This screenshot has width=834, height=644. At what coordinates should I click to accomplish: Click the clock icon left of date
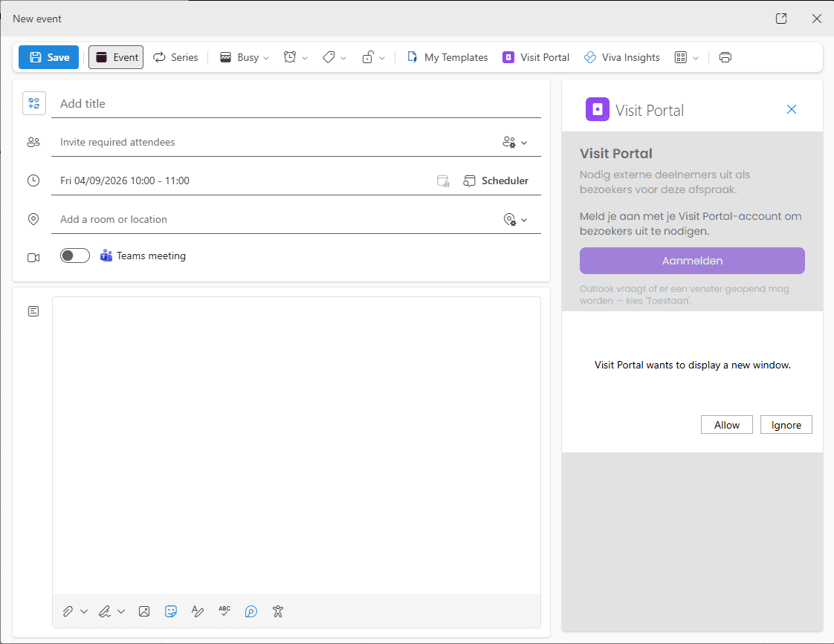(x=33, y=180)
